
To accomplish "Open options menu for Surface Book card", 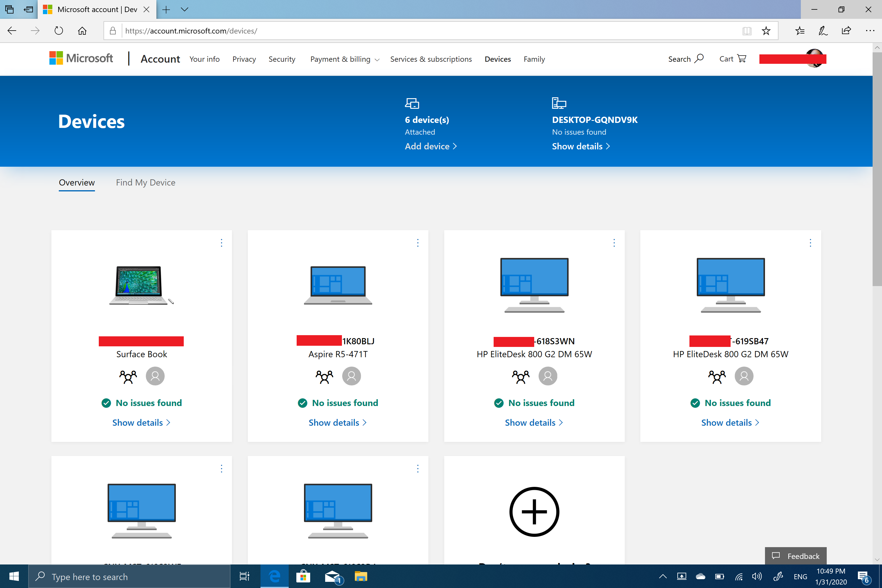I will point(222,243).
